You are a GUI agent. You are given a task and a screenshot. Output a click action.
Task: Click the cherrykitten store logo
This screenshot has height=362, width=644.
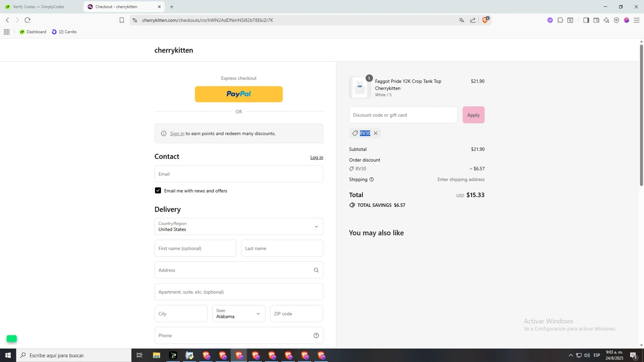click(174, 50)
